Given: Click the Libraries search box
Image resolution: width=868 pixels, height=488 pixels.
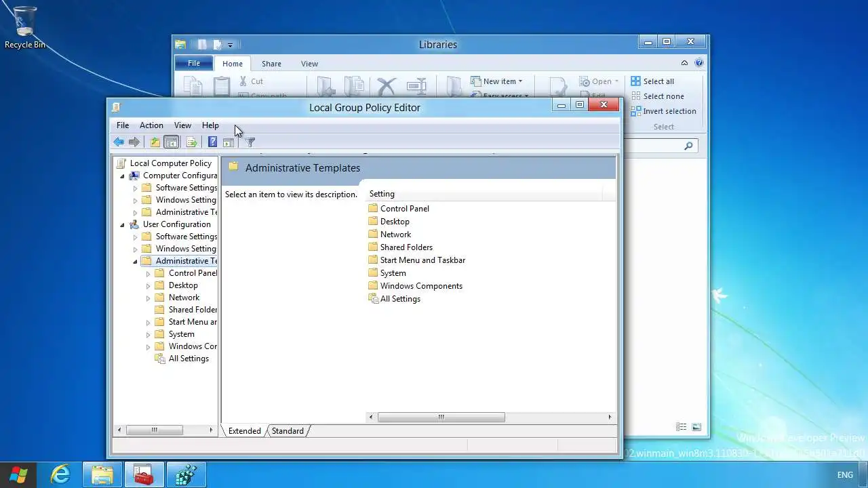Looking at the screenshot, I should pyautogui.click(x=660, y=146).
